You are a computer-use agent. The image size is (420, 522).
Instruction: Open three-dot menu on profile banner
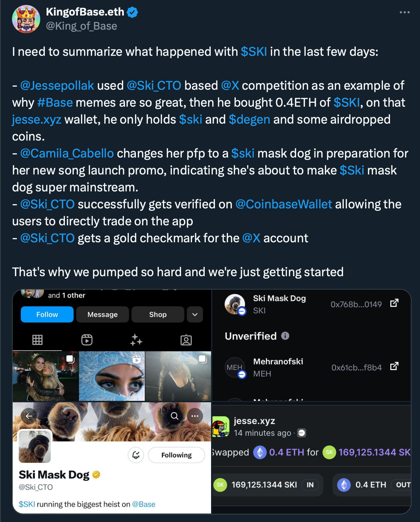195,416
